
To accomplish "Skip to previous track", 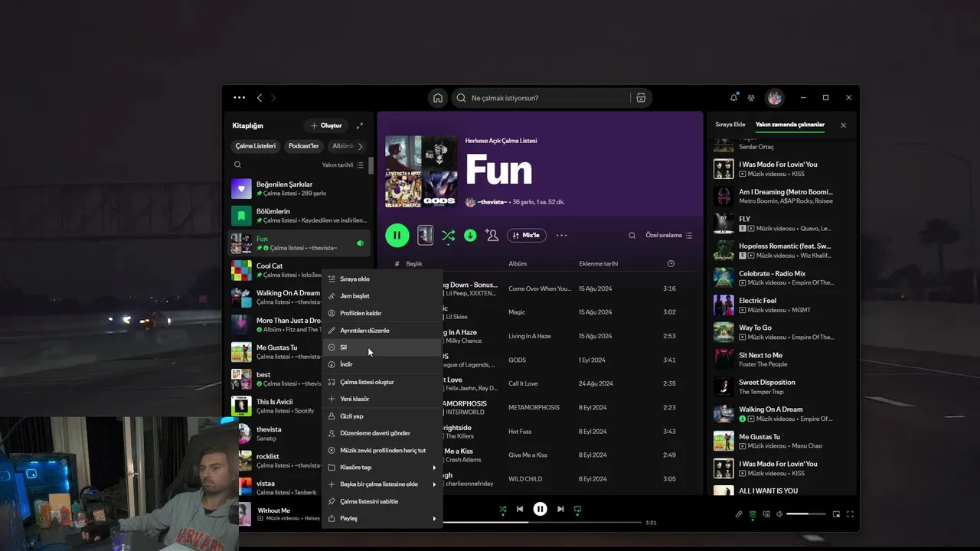I will tap(520, 509).
